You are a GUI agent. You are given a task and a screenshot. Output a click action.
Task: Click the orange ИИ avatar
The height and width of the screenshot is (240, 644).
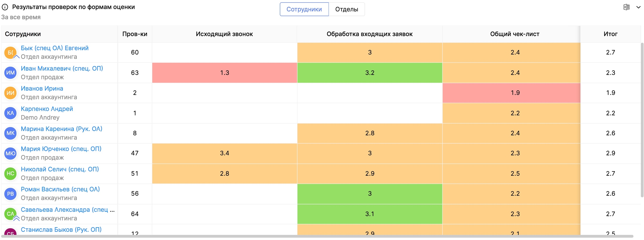10,93
